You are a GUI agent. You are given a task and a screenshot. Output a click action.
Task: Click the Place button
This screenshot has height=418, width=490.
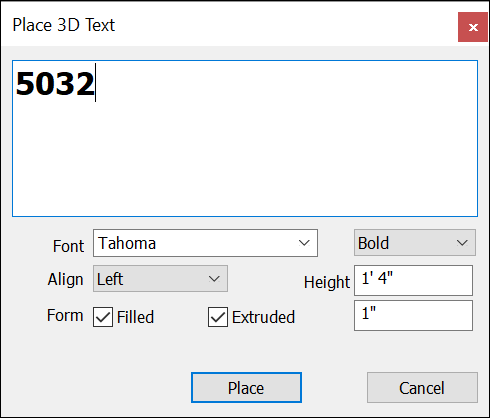[x=246, y=388]
